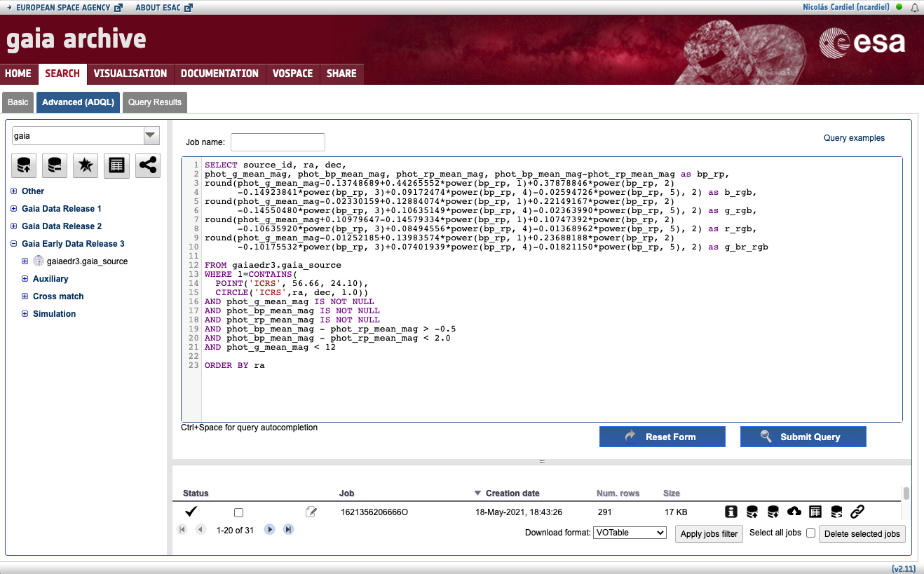Click the gaia archive title logo

pyautogui.click(x=76, y=39)
